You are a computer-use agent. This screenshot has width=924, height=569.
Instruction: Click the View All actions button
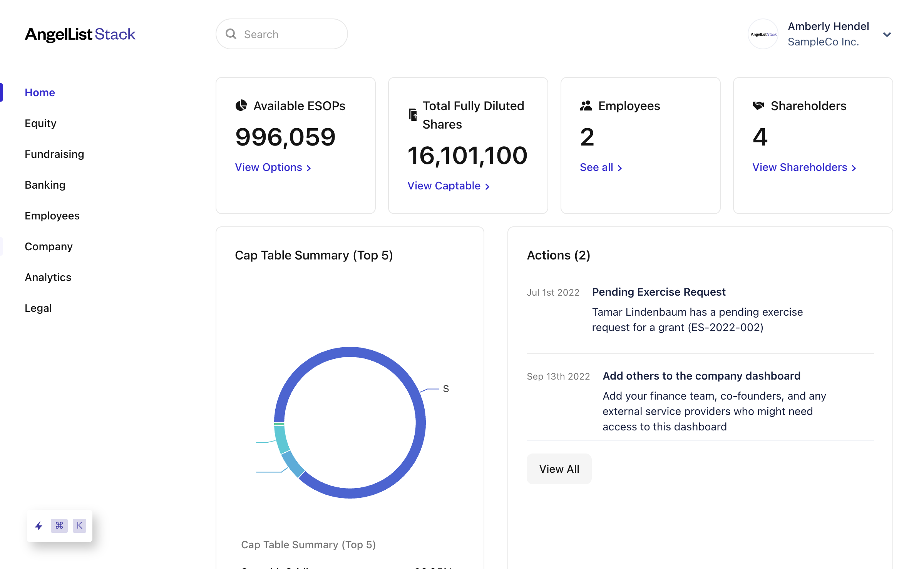(x=559, y=469)
